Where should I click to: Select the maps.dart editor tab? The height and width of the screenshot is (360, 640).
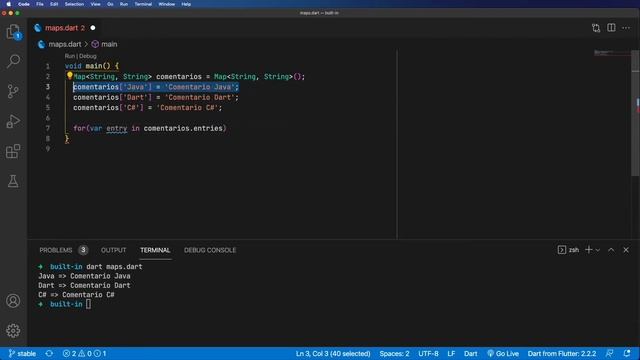coord(61,28)
